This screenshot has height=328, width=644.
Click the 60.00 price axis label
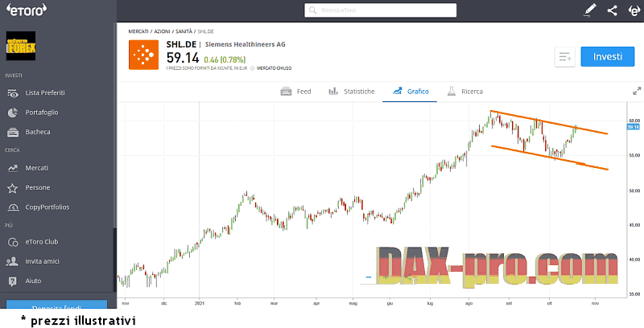point(634,121)
